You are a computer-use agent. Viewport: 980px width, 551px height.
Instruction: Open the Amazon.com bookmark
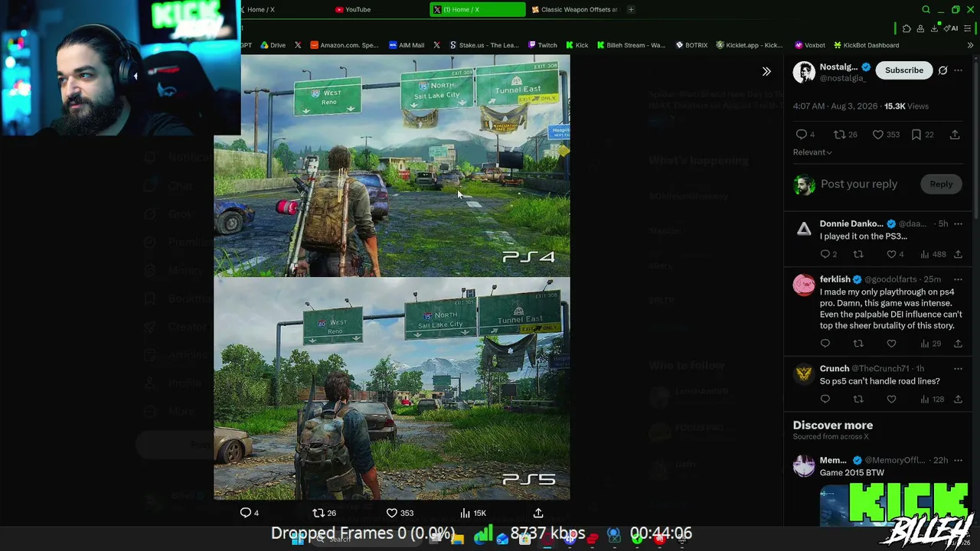click(344, 45)
